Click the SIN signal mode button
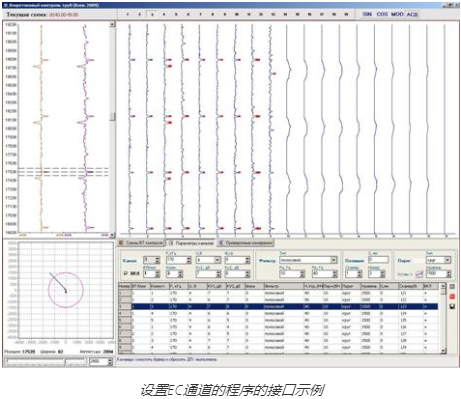461x399 pixels. (x=367, y=14)
